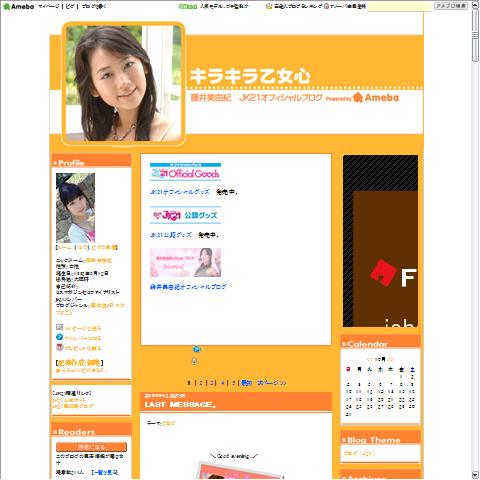Screen dimensions: 480x480
Task: Click the send message envelope icon
Action: tap(59, 327)
